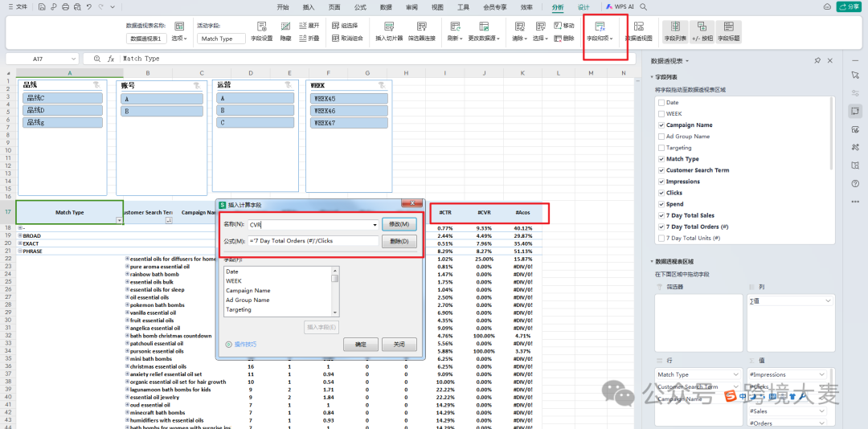Click 确定 (OK) in the dialog
868x429 pixels.
click(x=360, y=345)
